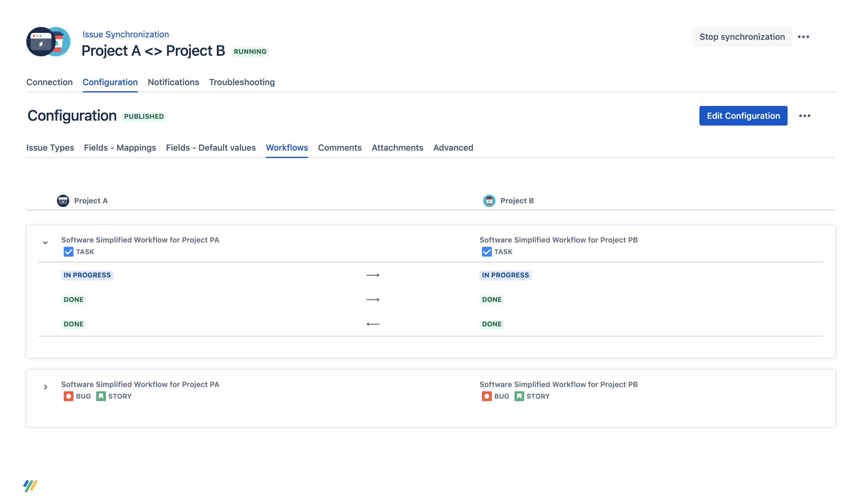The image size is (866, 504).
Task: Click the Edit Configuration button
Action: point(743,116)
